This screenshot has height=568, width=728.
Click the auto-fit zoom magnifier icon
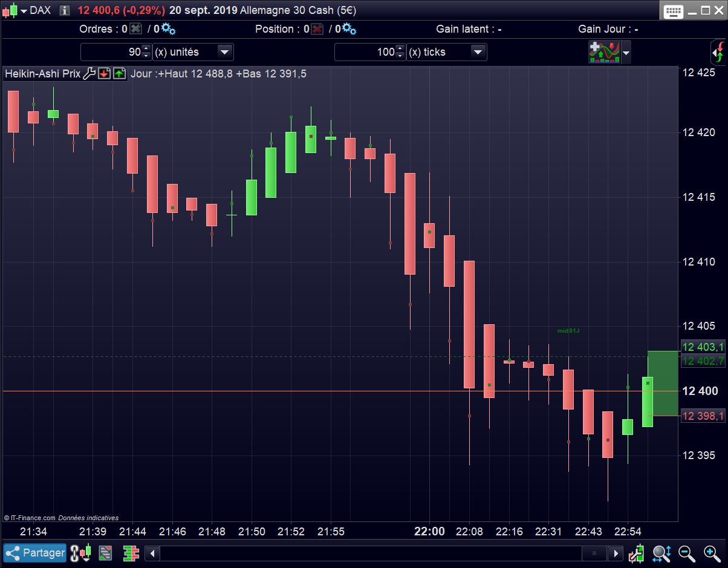661,553
